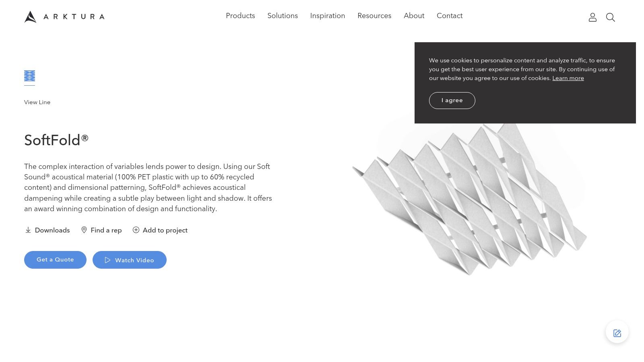The image size is (644, 362).
Task: Click the Add to project plus icon
Action: [x=136, y=230]
